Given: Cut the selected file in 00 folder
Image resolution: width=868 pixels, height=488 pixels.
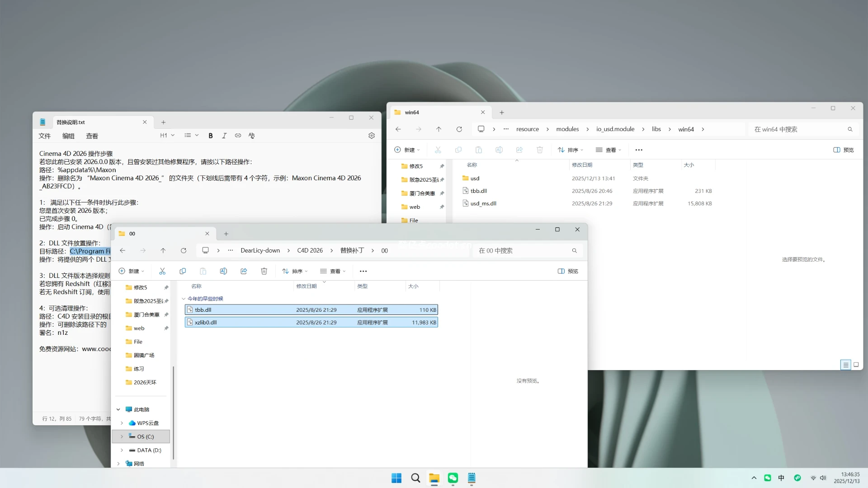Looking at the screenshot, I should (x=162, y=271).
